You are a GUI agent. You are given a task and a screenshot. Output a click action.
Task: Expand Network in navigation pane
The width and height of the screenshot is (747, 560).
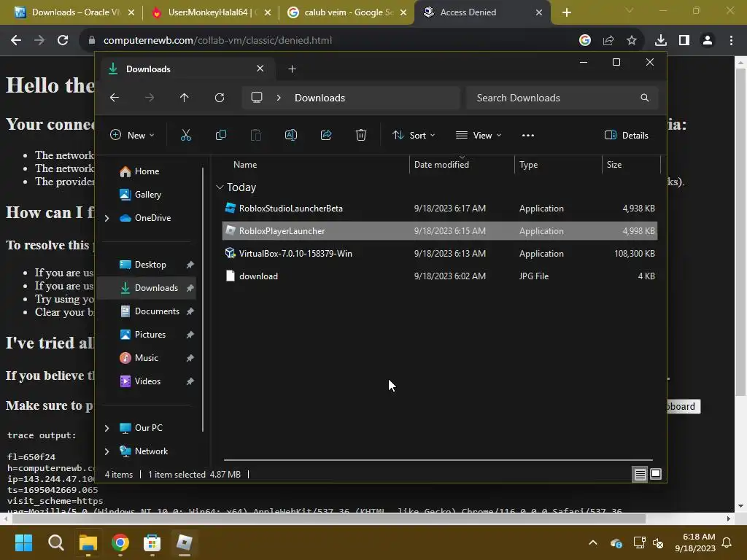point(107,451)
